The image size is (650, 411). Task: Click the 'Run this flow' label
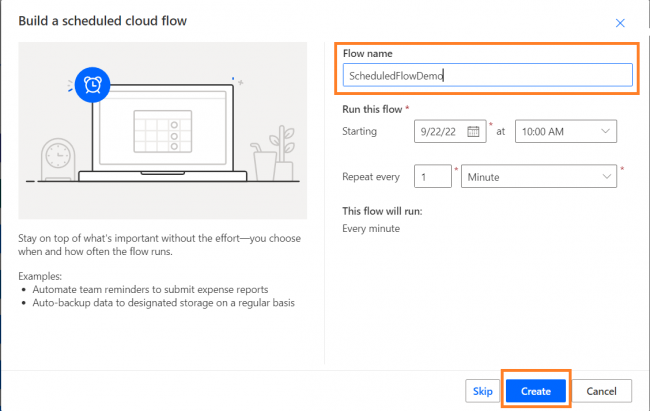372,109
